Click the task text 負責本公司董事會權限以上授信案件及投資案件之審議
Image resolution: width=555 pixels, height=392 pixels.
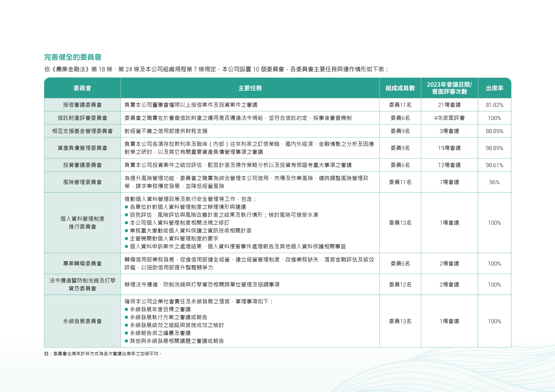(191, 105)
